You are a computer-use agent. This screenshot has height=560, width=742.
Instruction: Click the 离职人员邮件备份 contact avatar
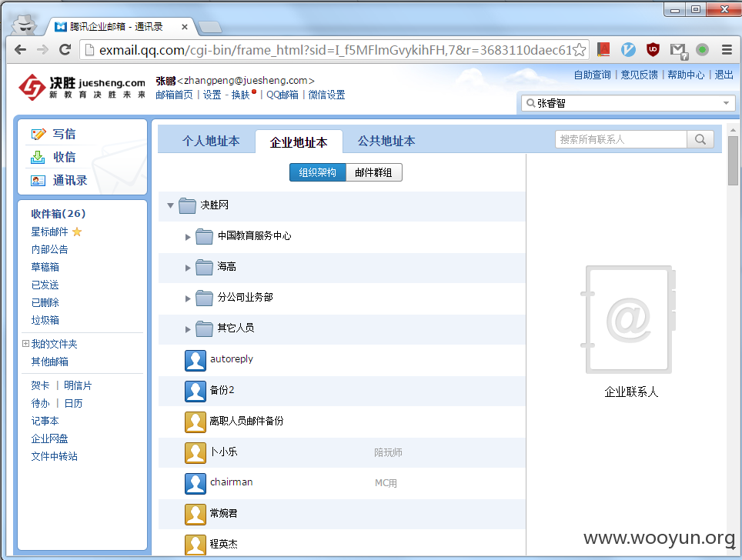coord(196,422)
